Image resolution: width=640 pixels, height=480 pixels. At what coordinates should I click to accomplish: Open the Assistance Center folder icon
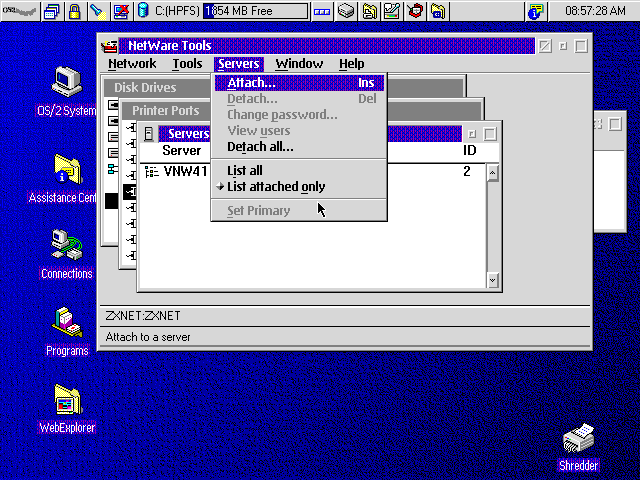point(68,169)
